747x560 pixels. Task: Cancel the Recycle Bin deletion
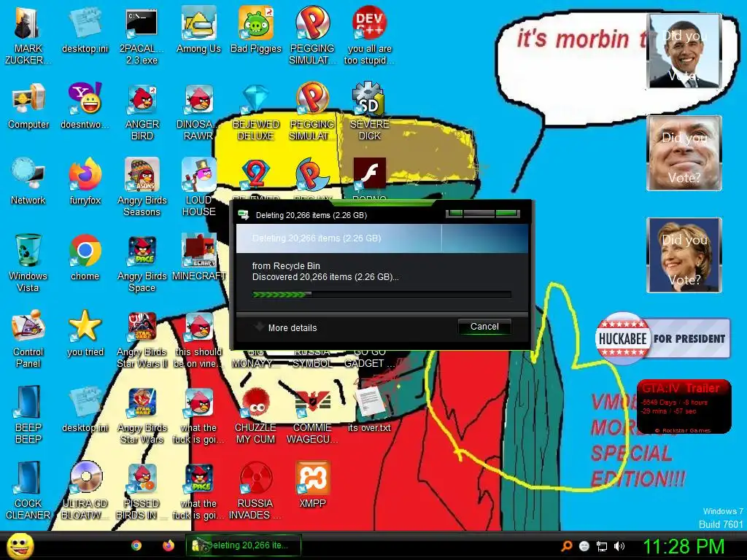484,327
